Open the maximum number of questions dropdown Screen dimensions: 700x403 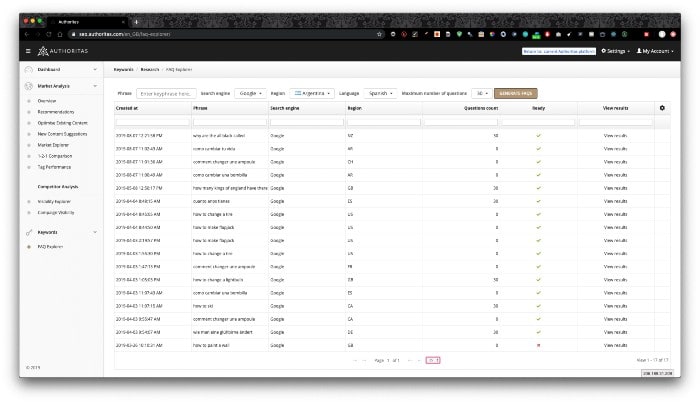coord(482,93)
